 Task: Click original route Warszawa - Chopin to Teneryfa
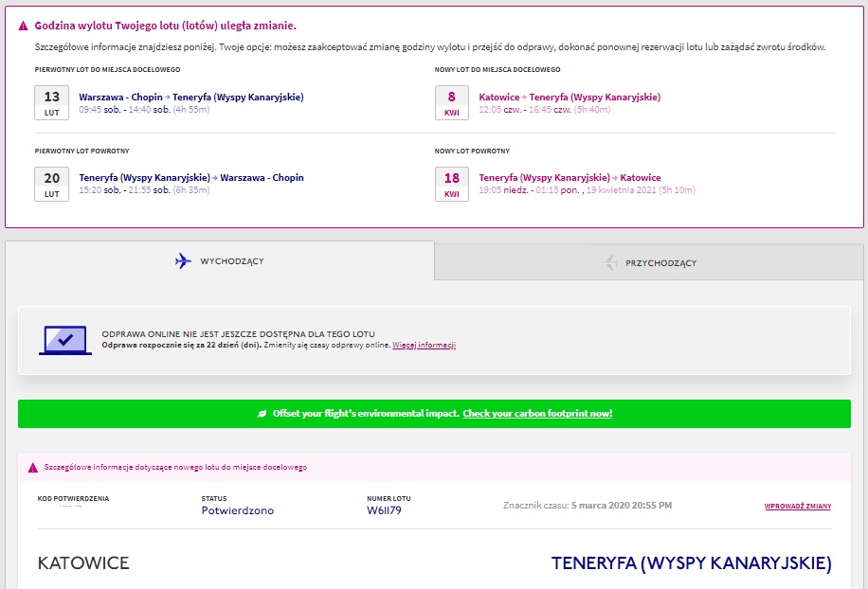tap(191, 97)
